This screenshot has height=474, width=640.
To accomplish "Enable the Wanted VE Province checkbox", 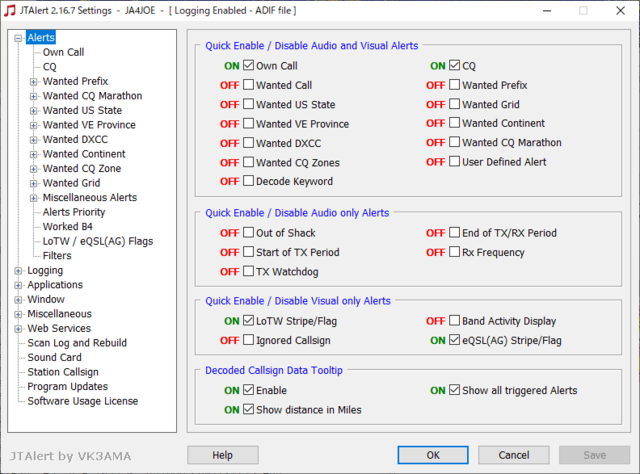I will point(249,123).
